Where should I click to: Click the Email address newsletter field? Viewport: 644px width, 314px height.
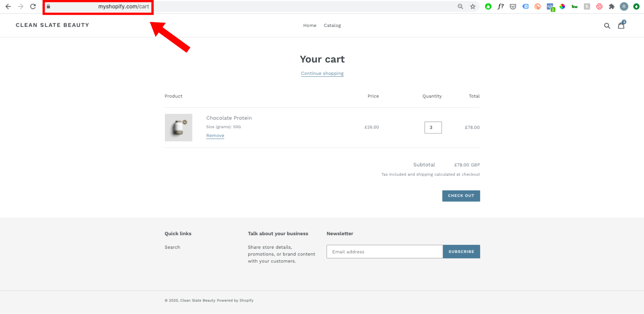point(385,252)
